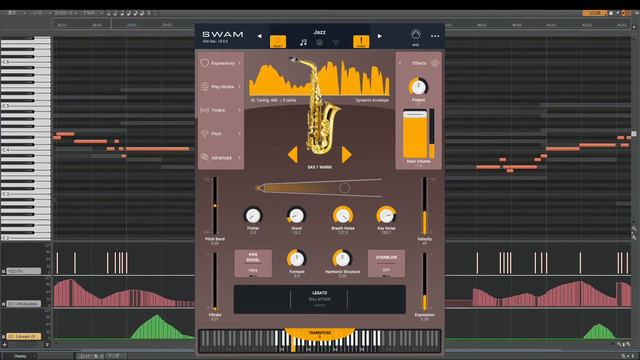
Task: Click the orange Reset button in SWAM header
Action: (278, 42)
